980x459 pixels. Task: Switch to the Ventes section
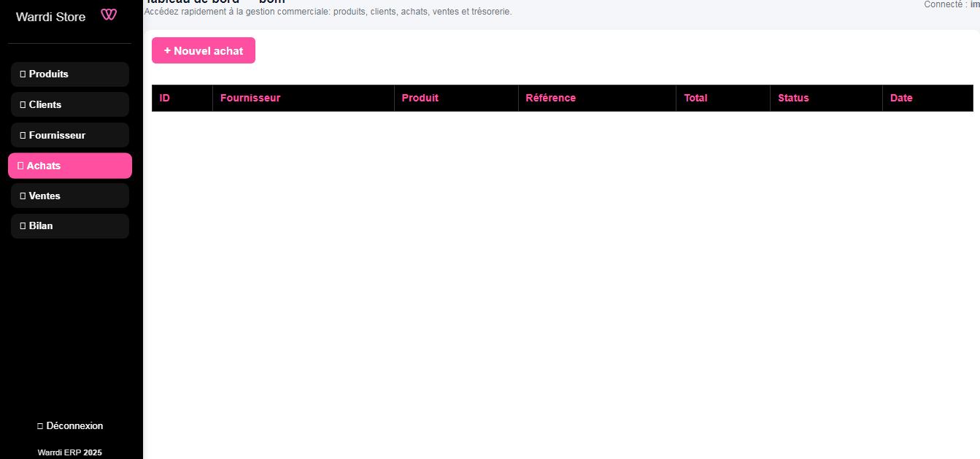(x=44, y=196)
